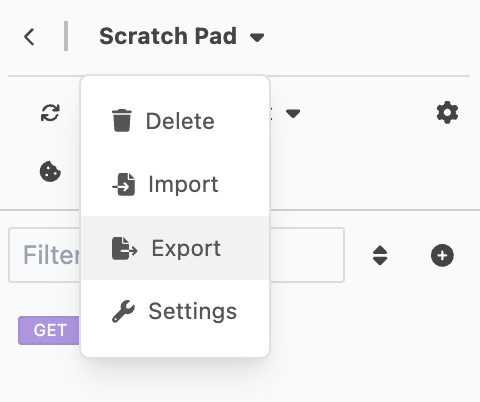Expand the Scratch Pad dropdown caret
Image resolution: width=480 pixels, height=402 pixels.
point(257,37)
